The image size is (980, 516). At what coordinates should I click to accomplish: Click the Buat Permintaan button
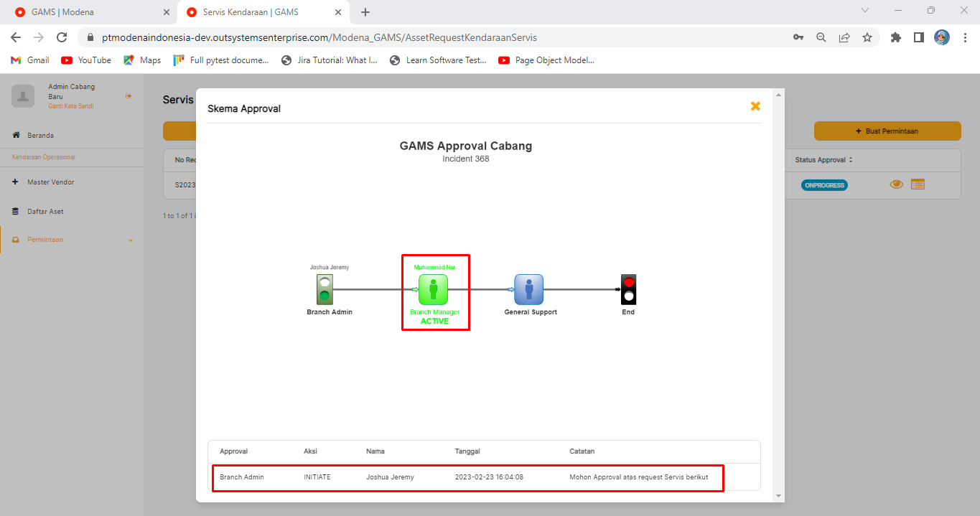point(887,131)
